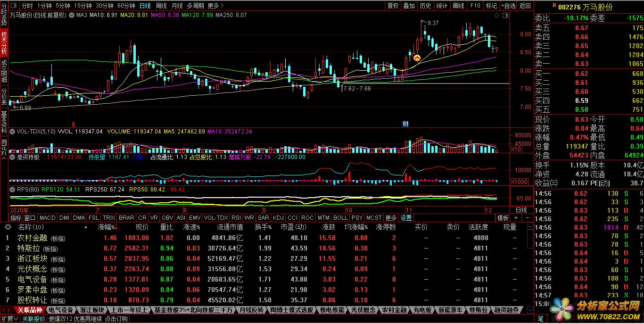The height and width of the screenshot is (324, 644).
Task: Open the 基本资料 sidebar tab
Action: tap(4, 124)
